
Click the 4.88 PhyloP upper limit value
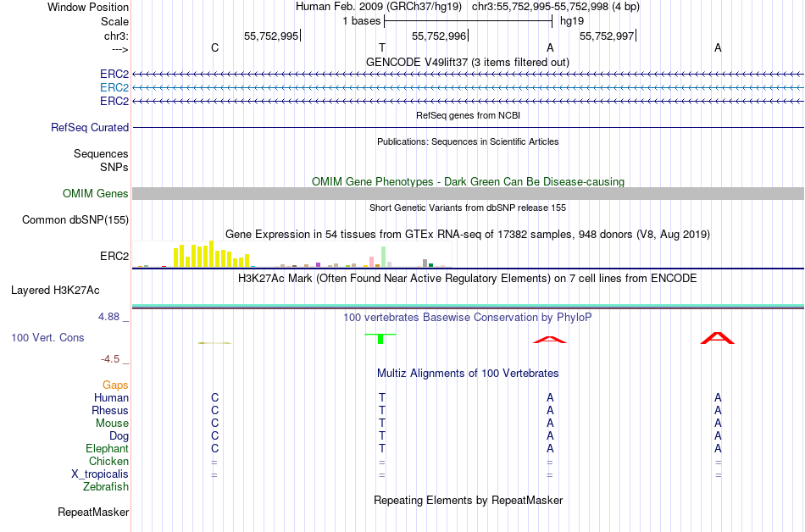(x=108, y=317)
